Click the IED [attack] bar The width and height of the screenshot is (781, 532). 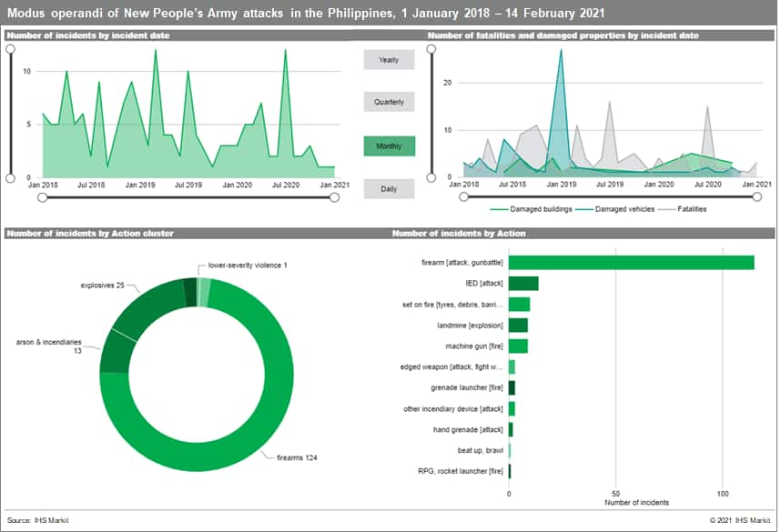coord(523,284)
